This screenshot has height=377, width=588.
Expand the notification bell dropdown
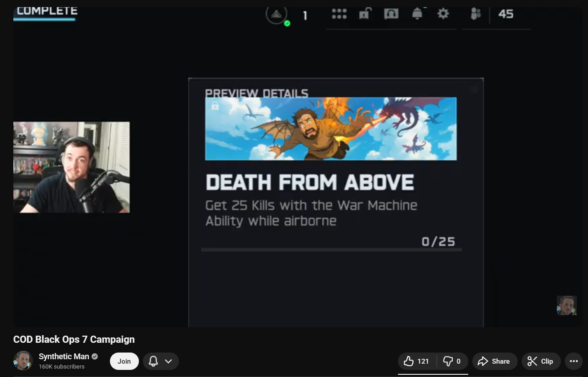(x=161, y=361)
